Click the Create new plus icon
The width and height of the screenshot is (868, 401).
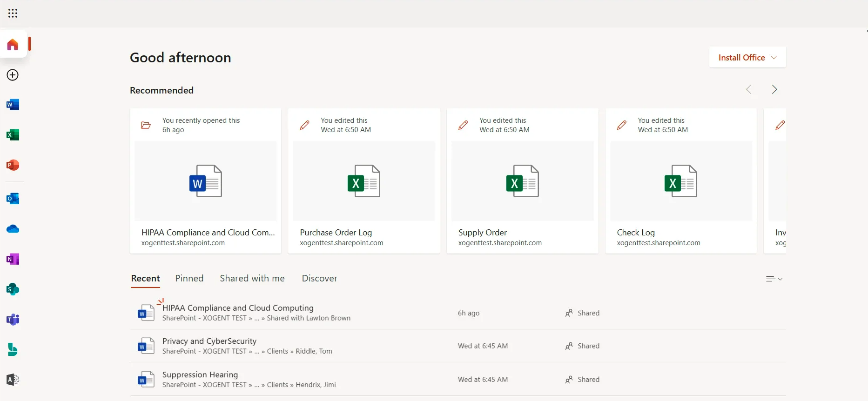pos(13,75)
